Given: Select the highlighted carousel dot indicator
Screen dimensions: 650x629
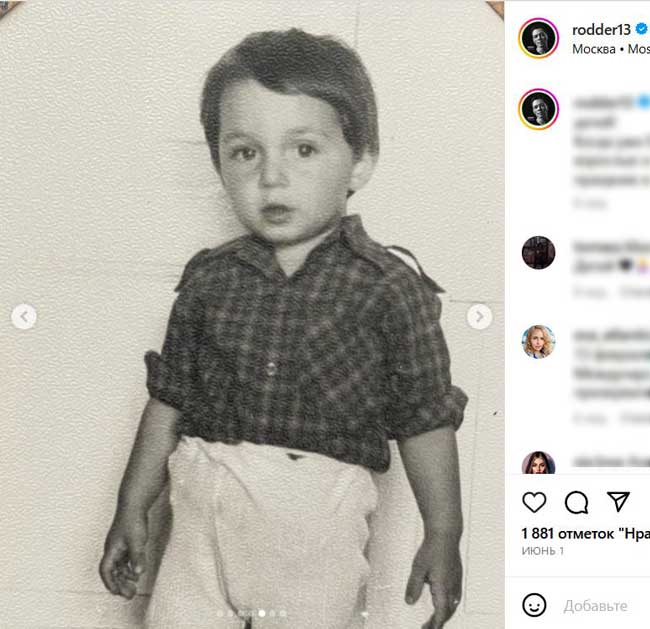Looking at the screenshot, I should pos(261,613).
